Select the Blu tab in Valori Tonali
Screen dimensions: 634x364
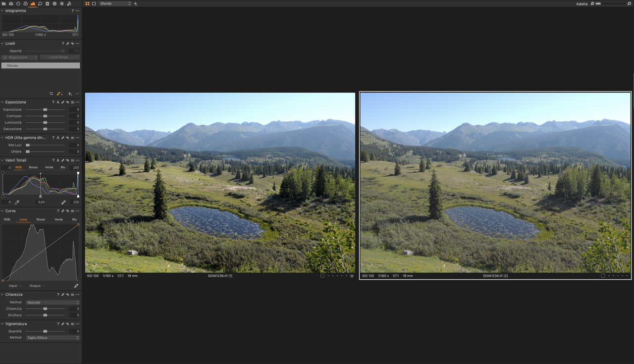(63, 167)
